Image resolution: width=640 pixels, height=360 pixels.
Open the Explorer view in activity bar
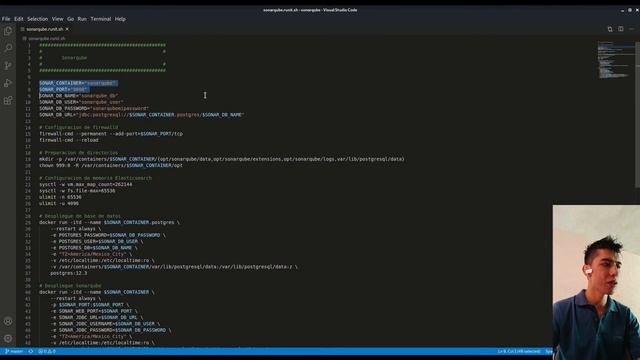point(8,31)
